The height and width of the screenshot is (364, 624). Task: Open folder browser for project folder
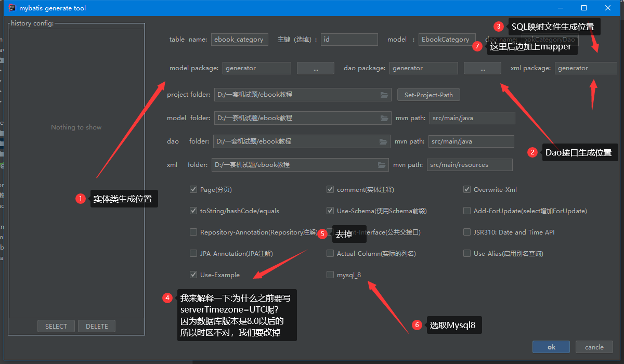point(384,95)
